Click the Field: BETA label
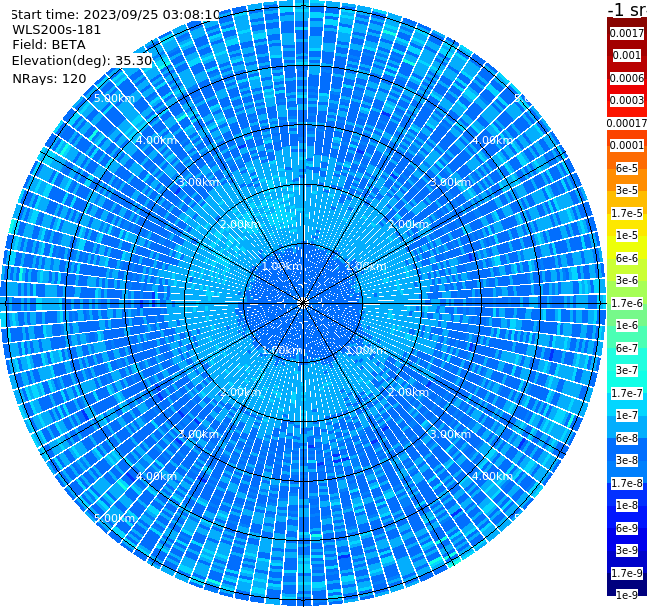 tap(49, 45)
